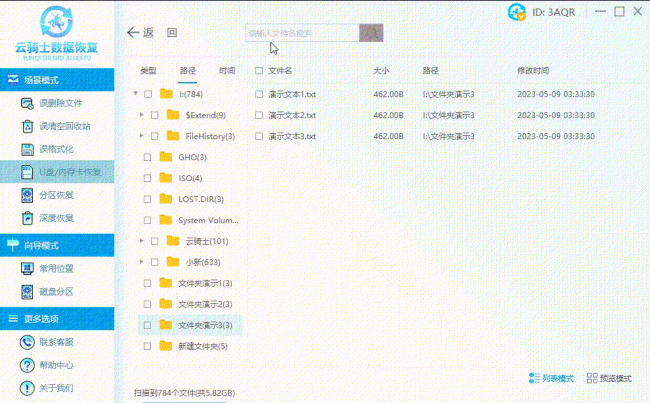Check the I:(784) root checkbox
Viewport: 650px width, 403px height.
[x=148, y=94]
